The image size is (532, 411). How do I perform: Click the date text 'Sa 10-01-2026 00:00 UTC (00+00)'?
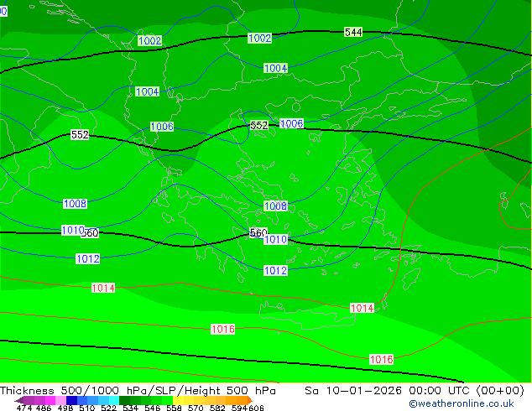[415, 391]
